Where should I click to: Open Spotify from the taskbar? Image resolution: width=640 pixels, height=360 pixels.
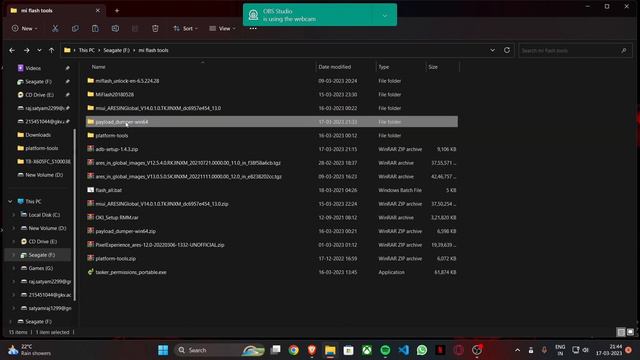tap(385, 350)
